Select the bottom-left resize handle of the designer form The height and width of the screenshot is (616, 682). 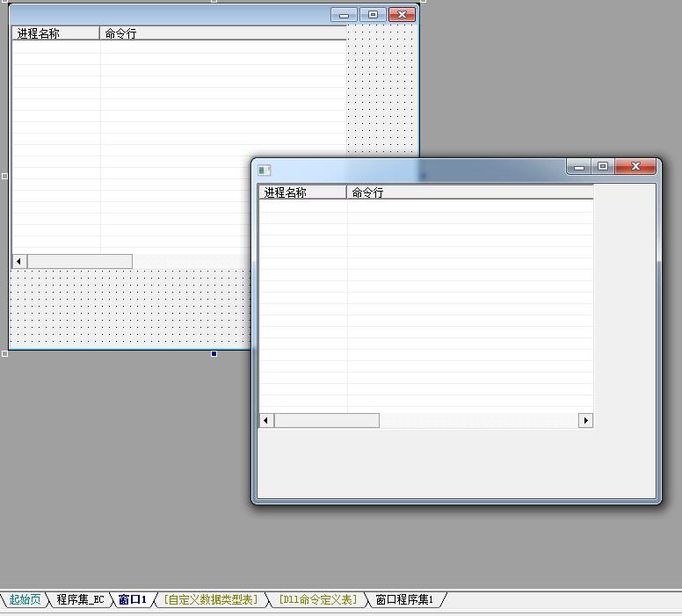[x=4, y=353]
